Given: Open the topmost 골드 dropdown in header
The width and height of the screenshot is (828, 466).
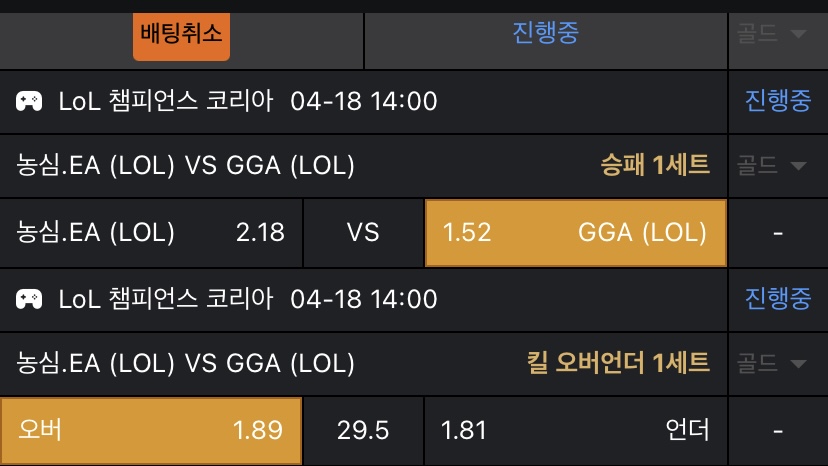Looking at the screenshot, I should pos(771,33).
